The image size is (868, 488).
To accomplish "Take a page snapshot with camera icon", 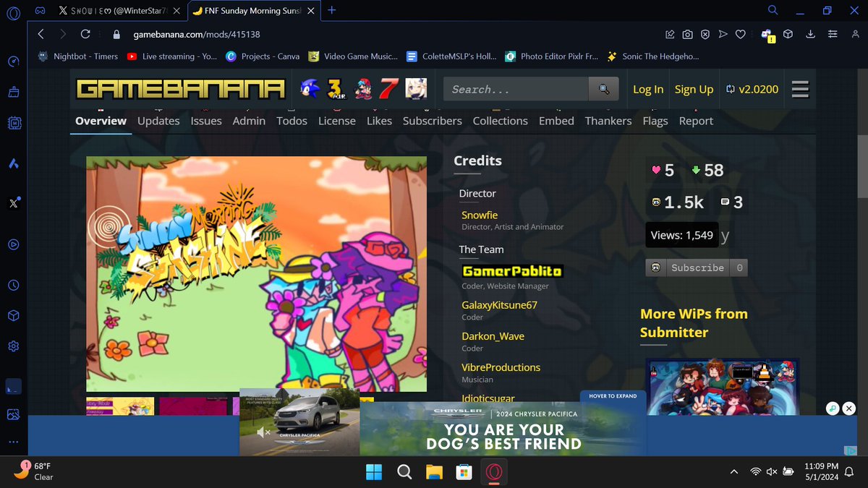I will tap(688, 34).
